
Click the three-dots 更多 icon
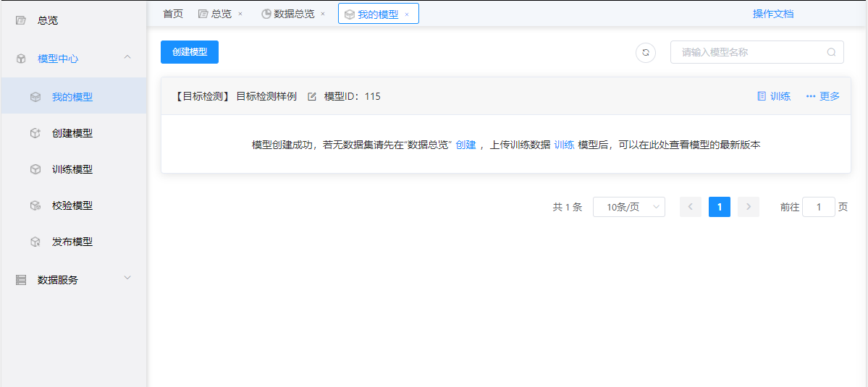coord(811,97)
